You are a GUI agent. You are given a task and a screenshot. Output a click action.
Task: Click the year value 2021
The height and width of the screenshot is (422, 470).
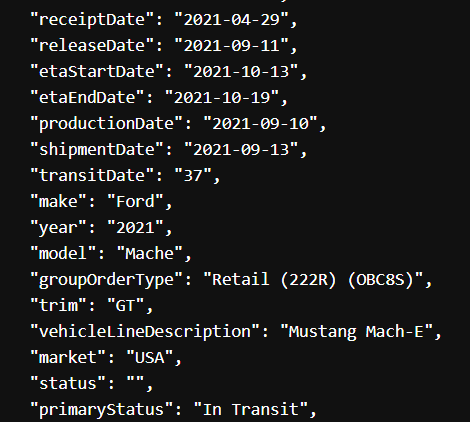(x=135, y=228)
